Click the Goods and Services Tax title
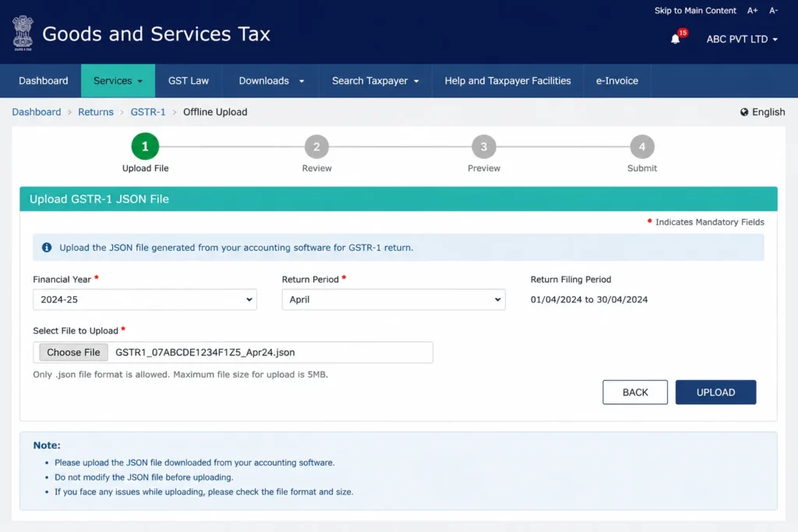The image size is (798, 532). tap(156, 34)
